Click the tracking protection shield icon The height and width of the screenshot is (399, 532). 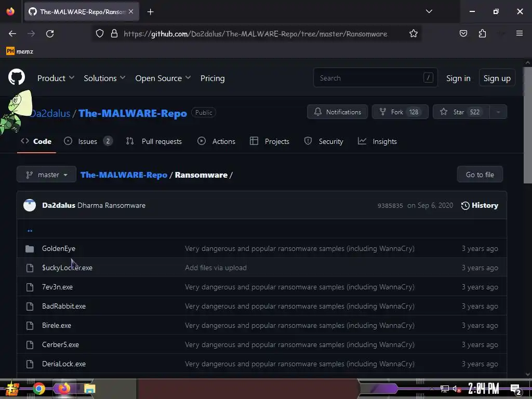pyautogui.click(x=99, y=34)
